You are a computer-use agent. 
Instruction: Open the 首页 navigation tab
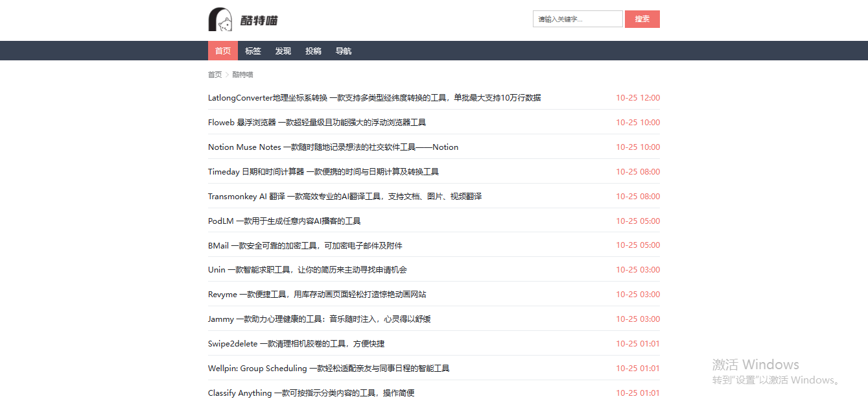[x=223, y=51]
